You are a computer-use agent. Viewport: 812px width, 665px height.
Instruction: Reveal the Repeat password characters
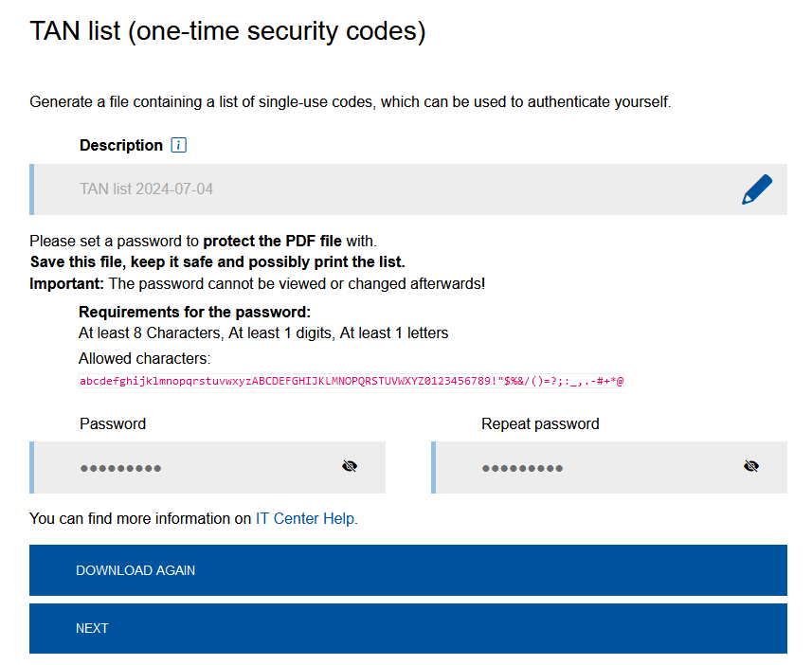(751, 466)
